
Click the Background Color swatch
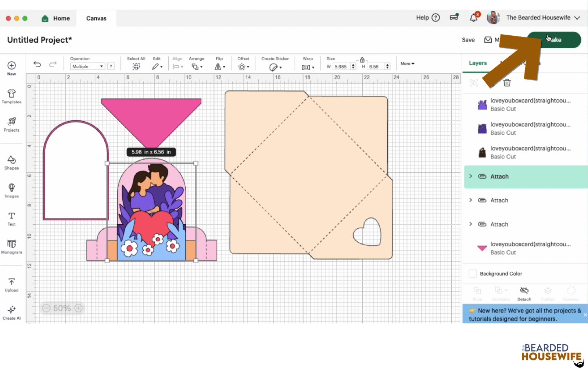point(473,274)
